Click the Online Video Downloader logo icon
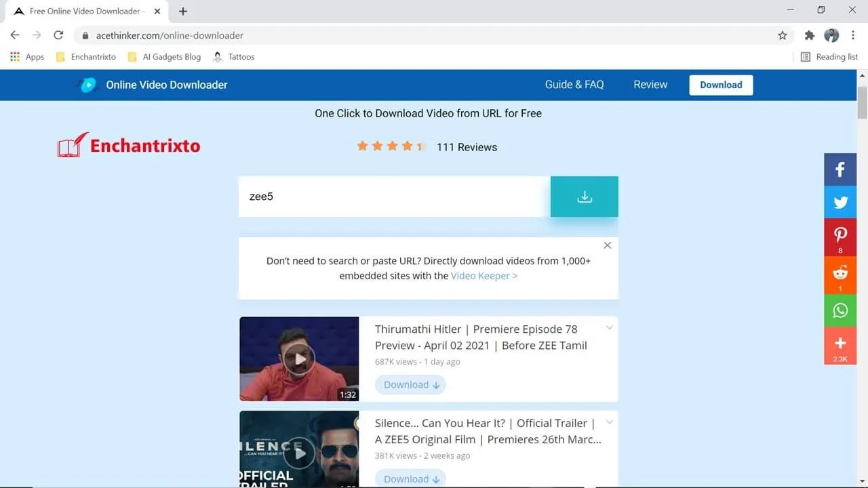This screenshot has height=488, width=868. click(86, 85)
